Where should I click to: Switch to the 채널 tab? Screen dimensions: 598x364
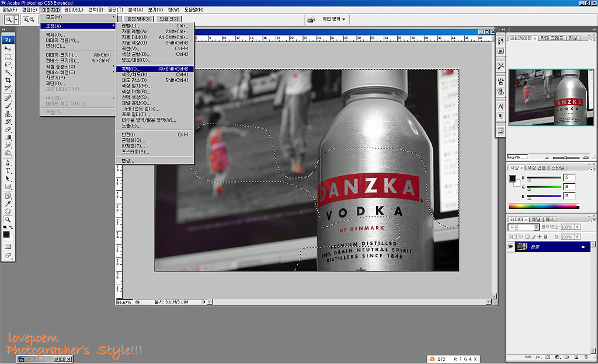pyautogui.click(x=536, y=219)
